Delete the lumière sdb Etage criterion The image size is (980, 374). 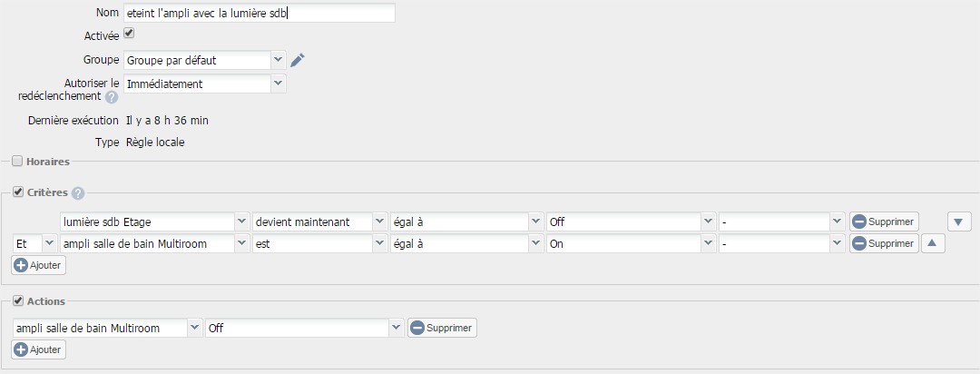[884, 221]
